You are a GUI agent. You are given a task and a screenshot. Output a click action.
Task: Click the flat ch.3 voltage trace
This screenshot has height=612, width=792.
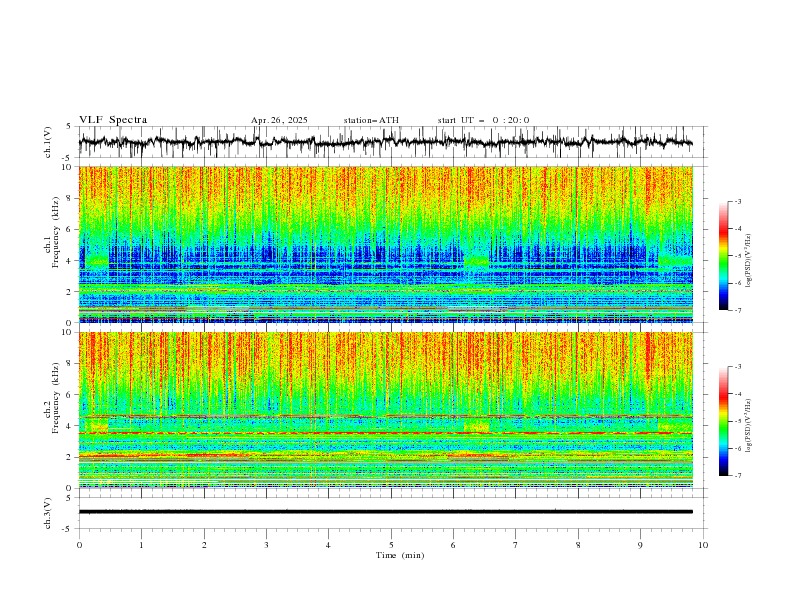coord(385,512)
